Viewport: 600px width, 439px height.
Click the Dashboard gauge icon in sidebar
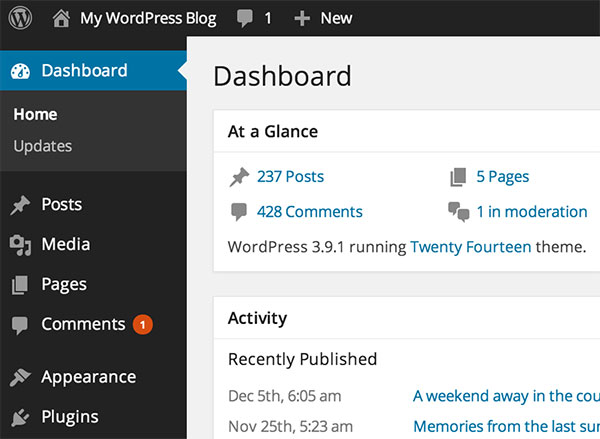[x=20, y=71]
